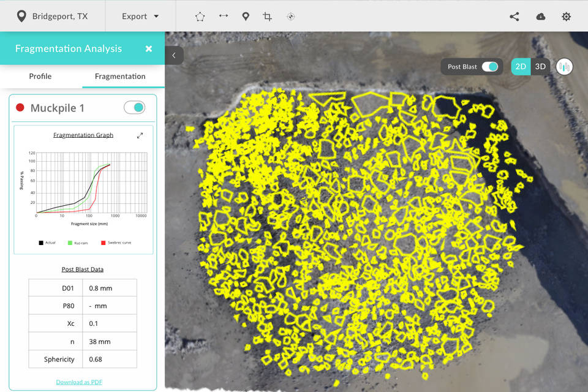The image size is (588, 392).
Task: Click the Download as PDF link
Action: 79,382
